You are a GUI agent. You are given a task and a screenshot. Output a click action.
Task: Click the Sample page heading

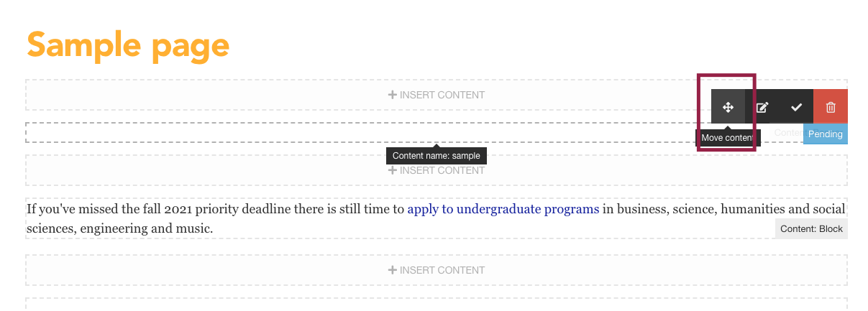[128, 45]
